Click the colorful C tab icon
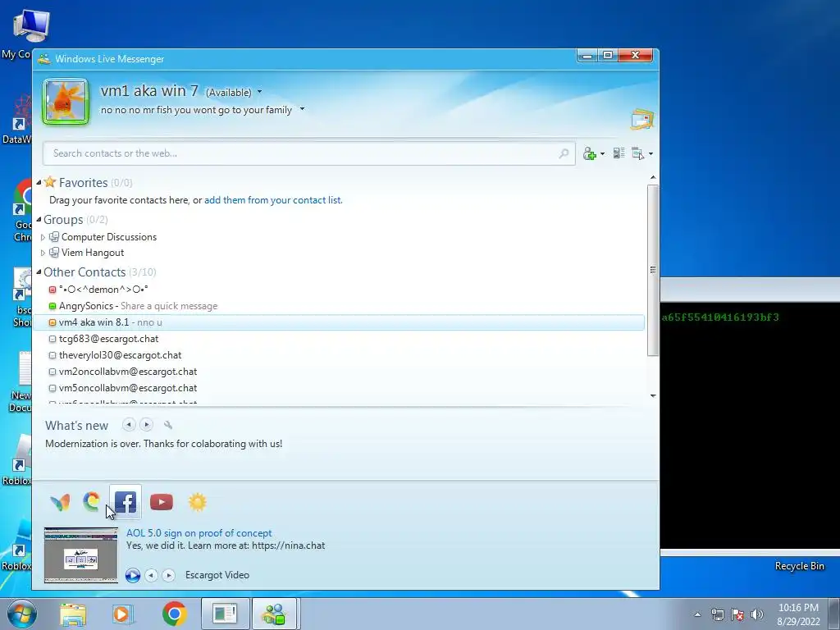Image resolution: width=840 pixels, height=630 pixels. 92,501
